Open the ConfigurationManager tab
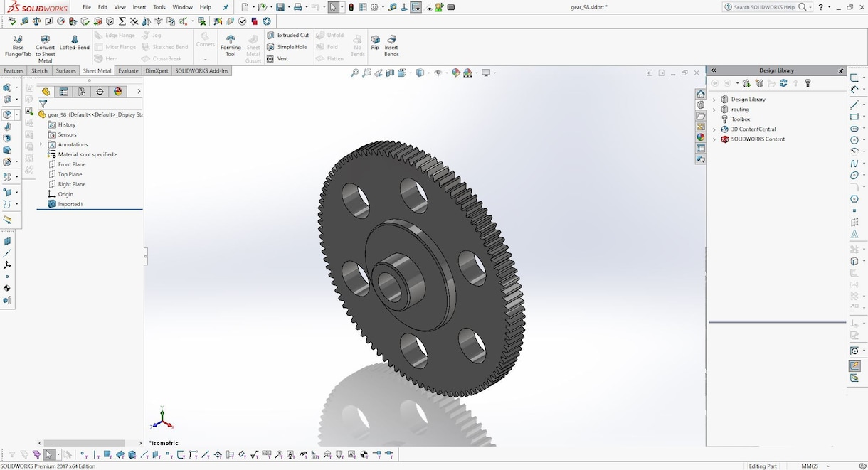The height and width of the screenshot is (470, 868). pos(82,92)
